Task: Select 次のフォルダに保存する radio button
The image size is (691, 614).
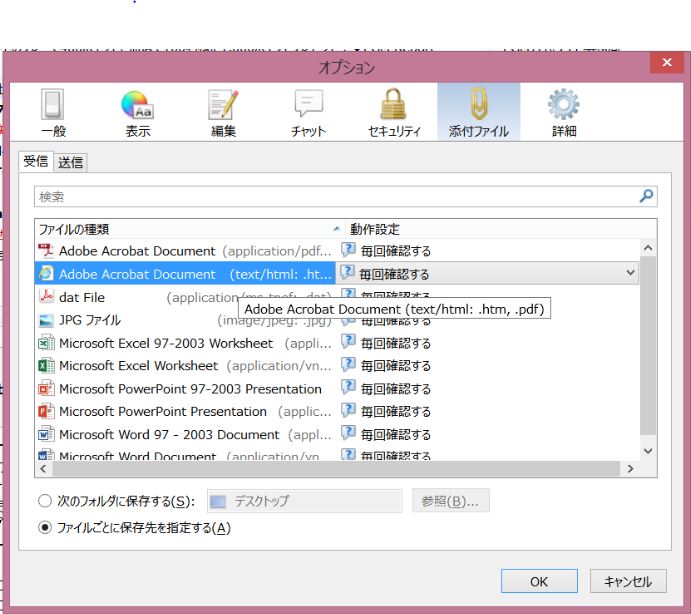Action: click(x=44, y=501)
